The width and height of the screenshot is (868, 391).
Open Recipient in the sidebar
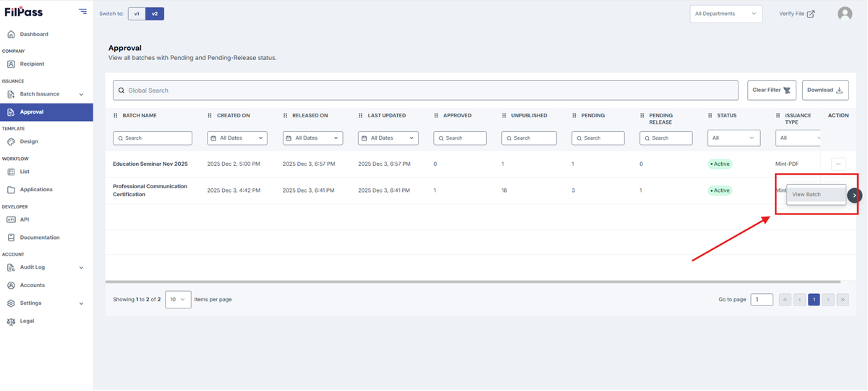pyautogui.click(x=32, y=64)
